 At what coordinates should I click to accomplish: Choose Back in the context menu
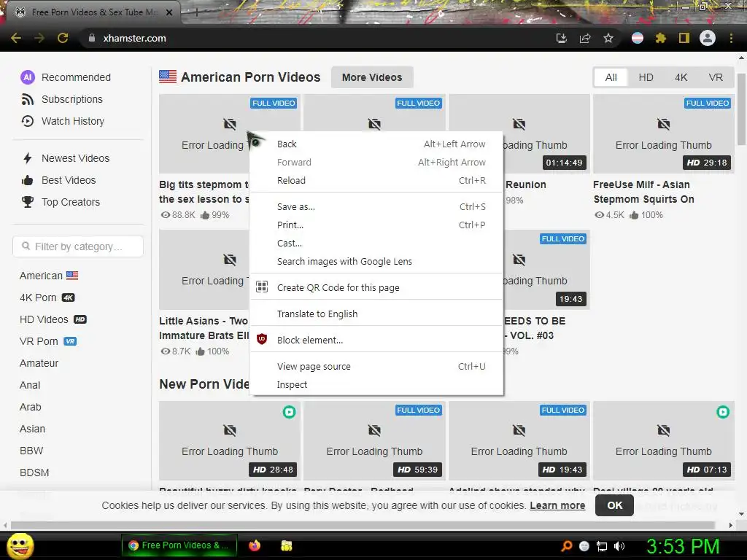point(376,144)
